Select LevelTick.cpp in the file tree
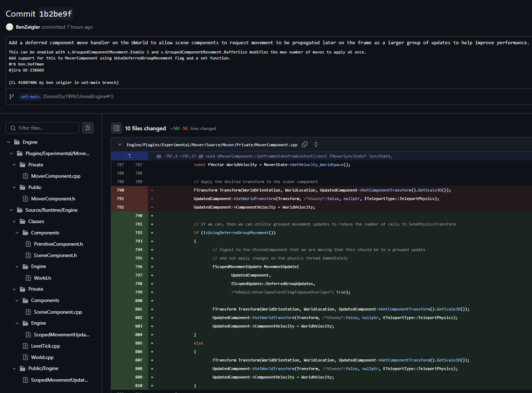Viewport: 532px width, 393px height. [x=45, y=346]
